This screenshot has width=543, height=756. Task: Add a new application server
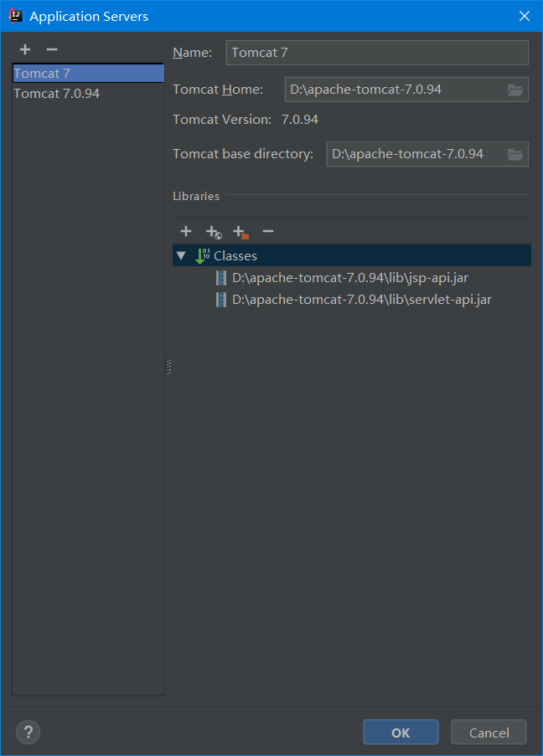tap(25, 49)
